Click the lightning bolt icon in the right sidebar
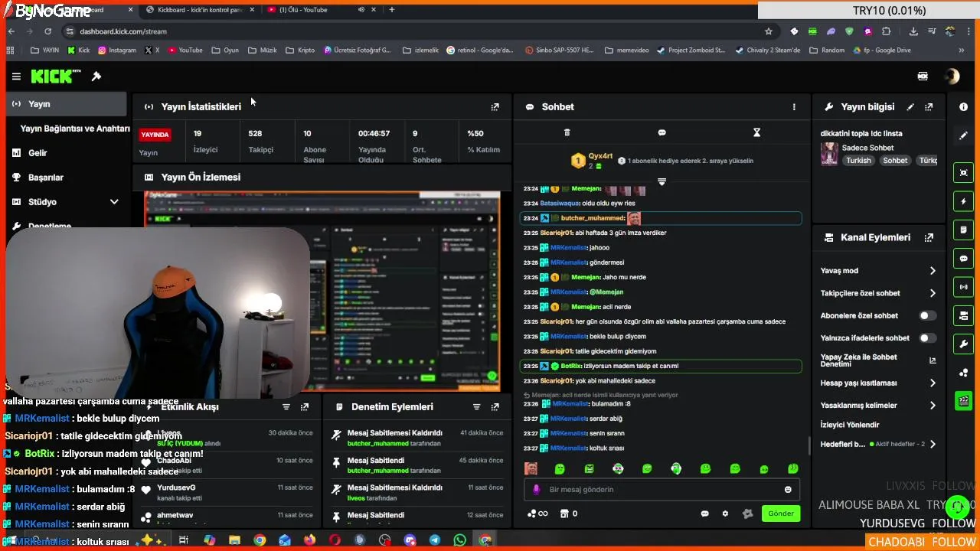980x551 pixels. (x=963, y=202)
